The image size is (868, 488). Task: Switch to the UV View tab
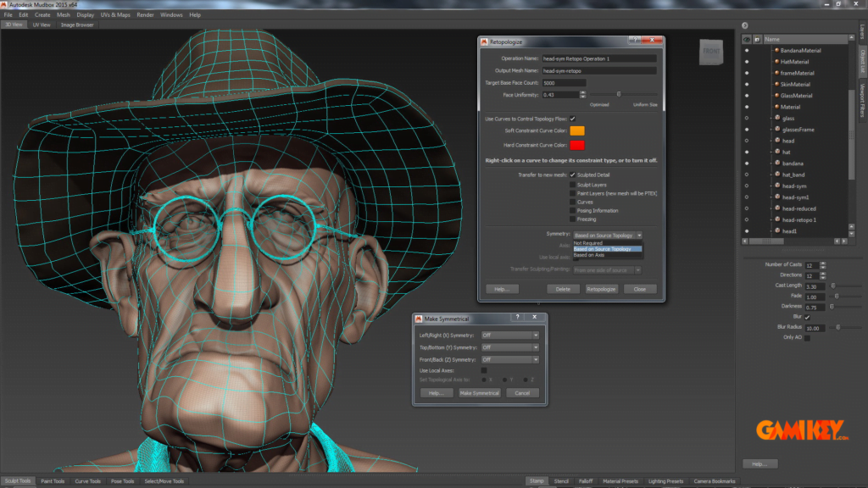point(42,24)
